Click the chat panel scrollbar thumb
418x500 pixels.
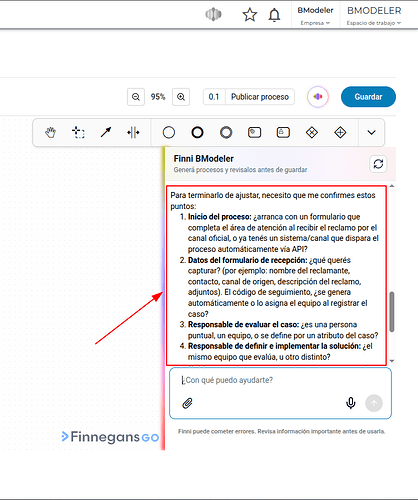[x=392, y=312]
